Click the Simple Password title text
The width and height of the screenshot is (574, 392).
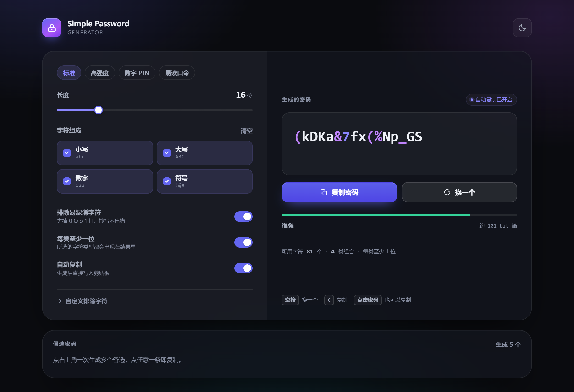pos(98,23)
